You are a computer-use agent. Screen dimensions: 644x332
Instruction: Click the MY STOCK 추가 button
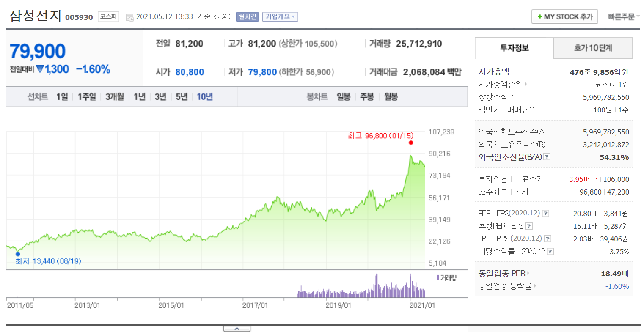point(564,16)
